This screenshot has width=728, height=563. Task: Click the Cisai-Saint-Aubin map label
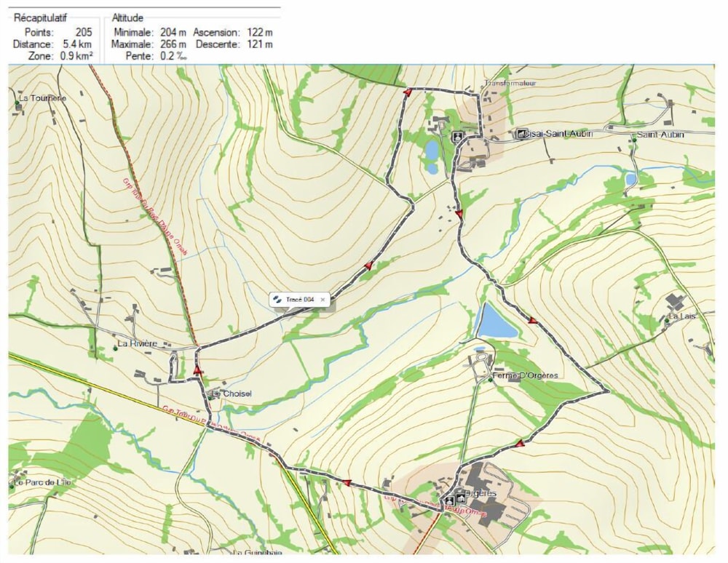point(559,134)
